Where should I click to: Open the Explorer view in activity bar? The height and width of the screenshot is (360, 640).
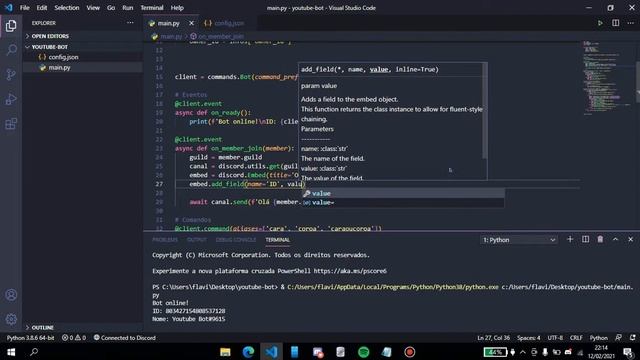[11, 26]
